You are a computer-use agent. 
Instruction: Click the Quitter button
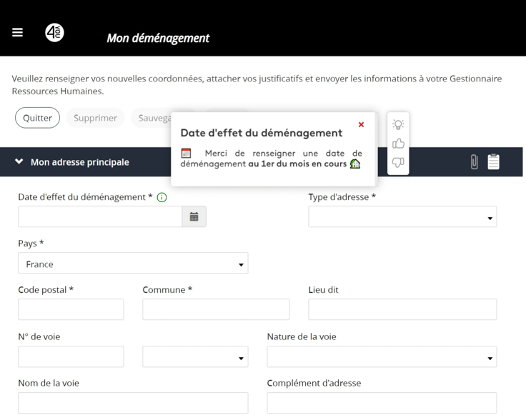[x=38, y=118]
